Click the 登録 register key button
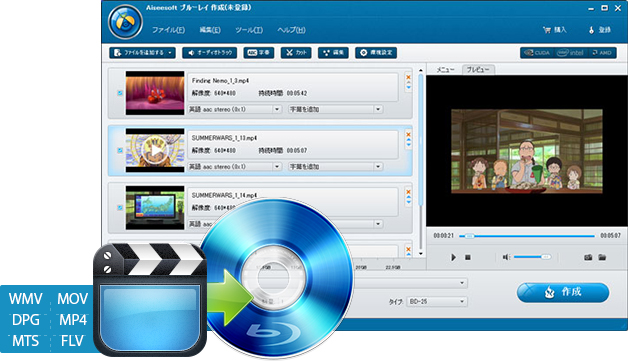This screenshot has height=361, width=628. click(x=599, y=30)
